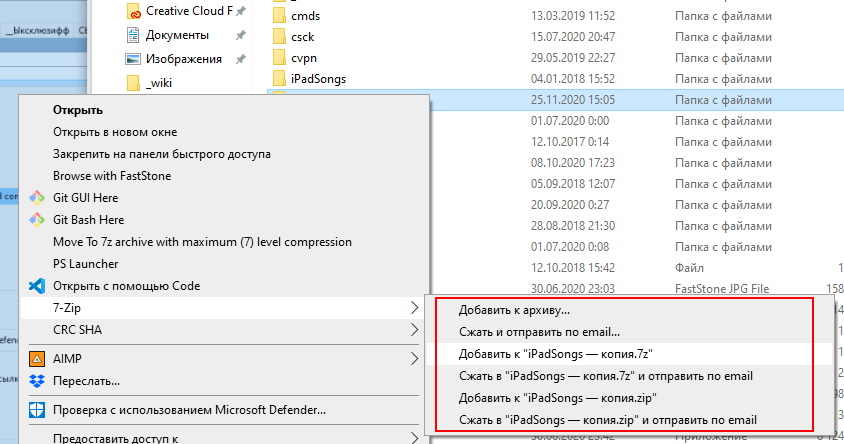The image size is (844, 444).
Task: Click the VS Code icon in context menu
Action: tap(37, 286)
